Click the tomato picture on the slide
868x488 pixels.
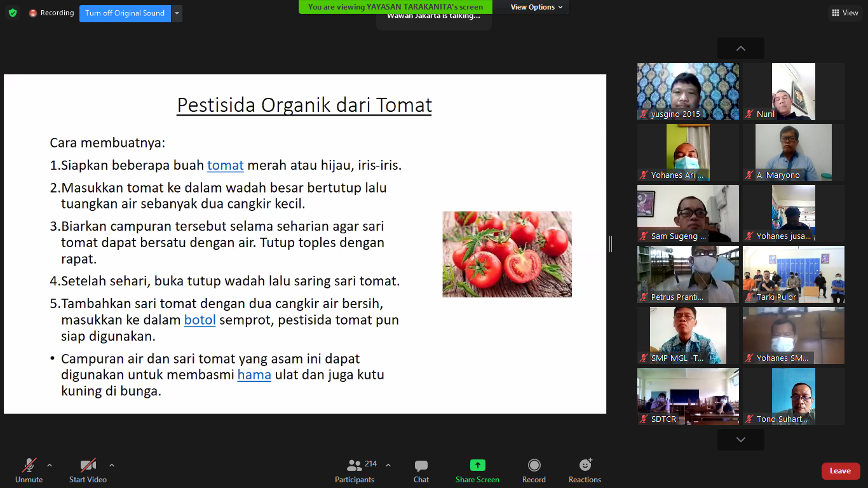pyautogui.click(x=507, y=254)
